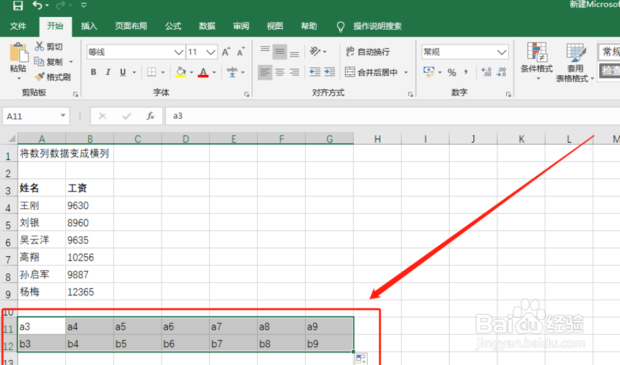
Task: Click the 粘贴 paste clipboard icon
Action: (18, 53)
